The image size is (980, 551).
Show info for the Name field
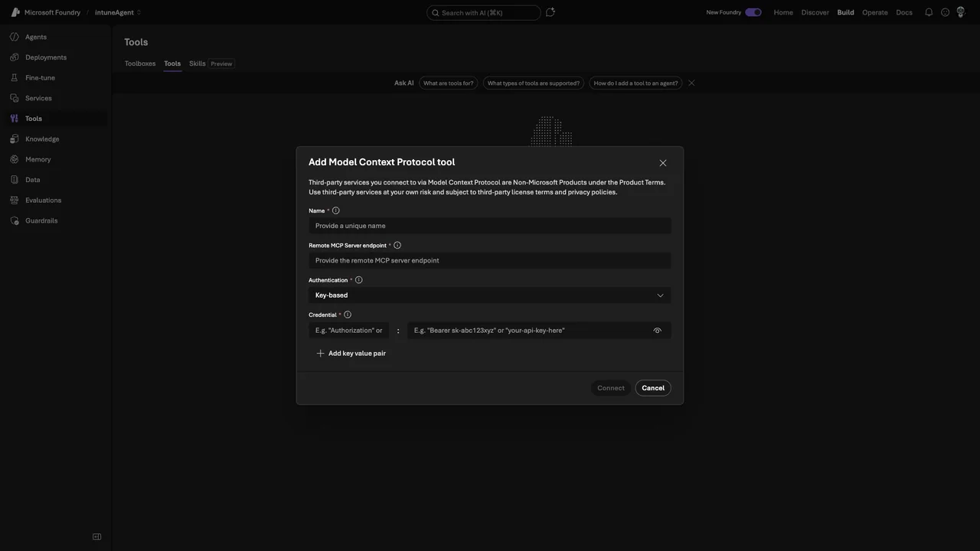(335, 210)
